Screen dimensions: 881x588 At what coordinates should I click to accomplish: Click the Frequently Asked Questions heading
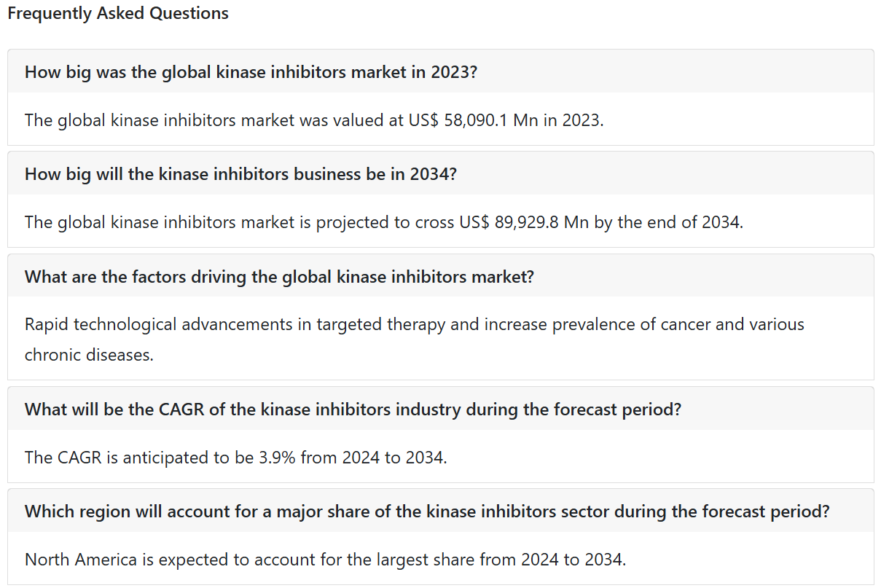pos(118,13)
